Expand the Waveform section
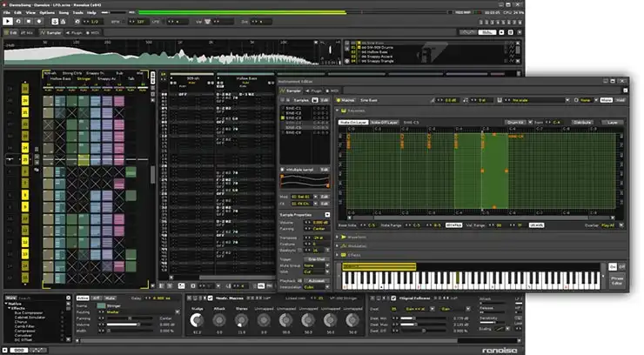Screen dimensions: 644x355 coord(338,237)
